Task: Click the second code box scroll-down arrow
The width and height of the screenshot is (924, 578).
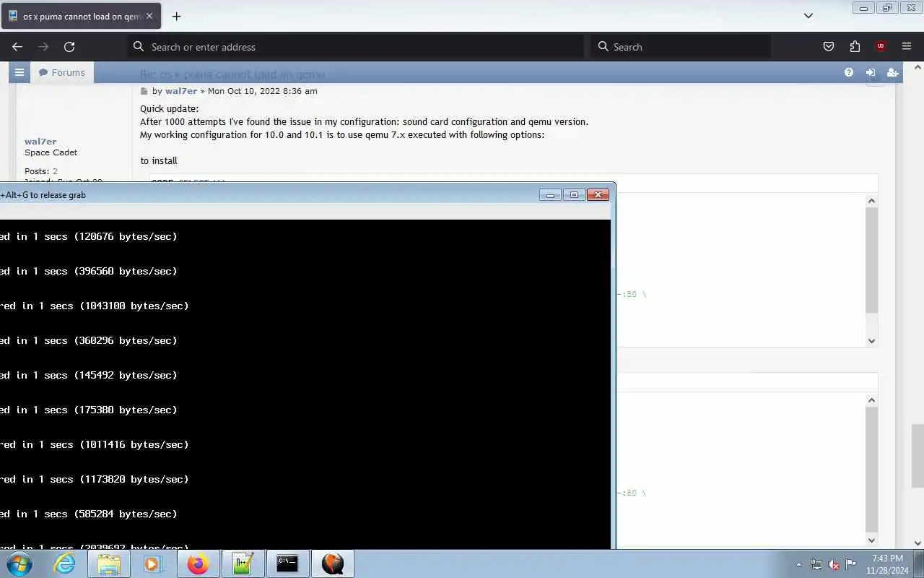Action: click(x=872, y=540)
